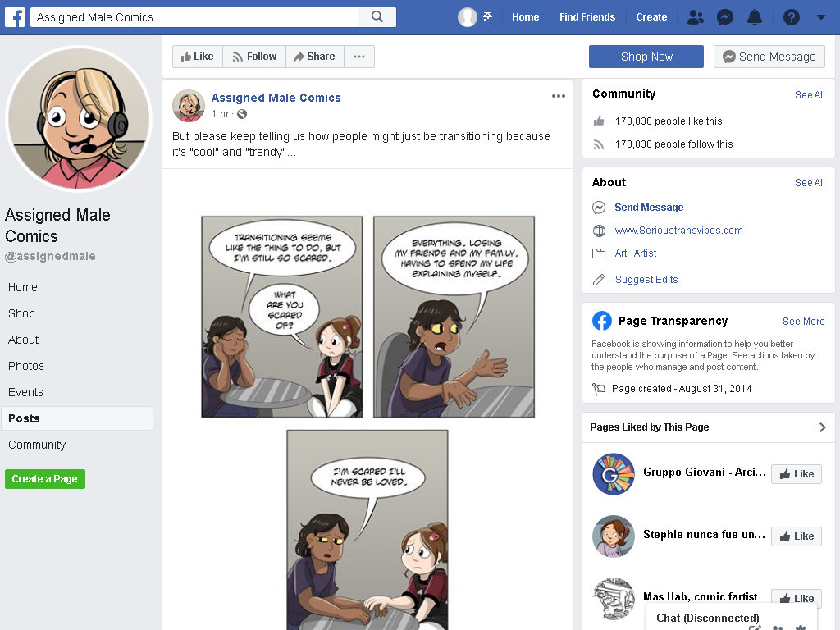
Task: Open the Gruppo Giovani - Arci page avatar
Action: click(614, 474)
